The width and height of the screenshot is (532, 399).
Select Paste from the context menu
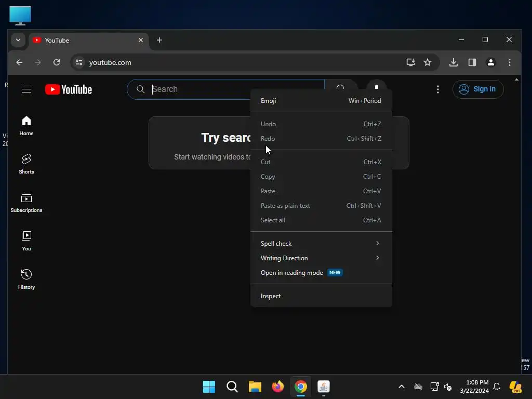[x=321, y=191]
